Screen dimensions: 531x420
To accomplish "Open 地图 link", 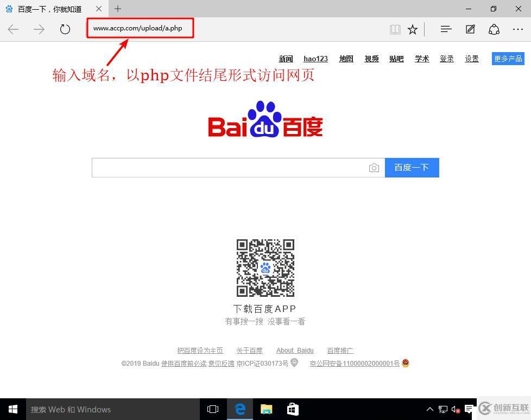I will (346, 59).
